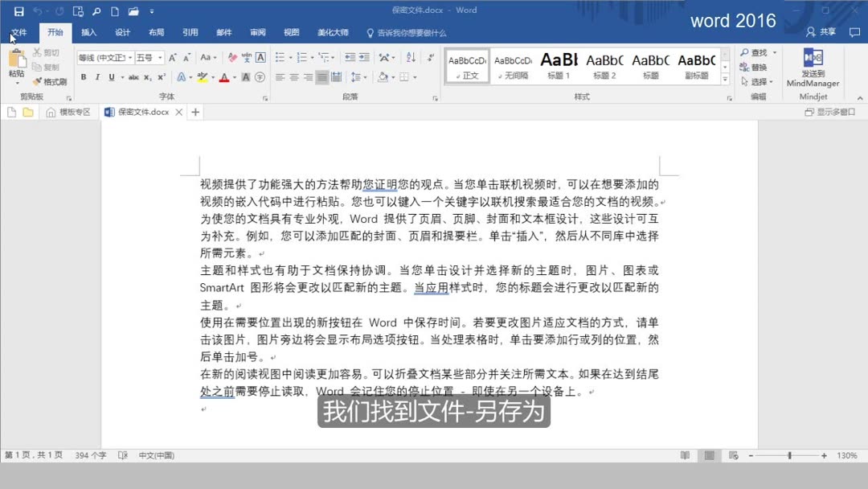Image resolution: width=868 pixels, height=489 pixels.
Task: Select the 无间隔 style
Action: tap(512, 67)
